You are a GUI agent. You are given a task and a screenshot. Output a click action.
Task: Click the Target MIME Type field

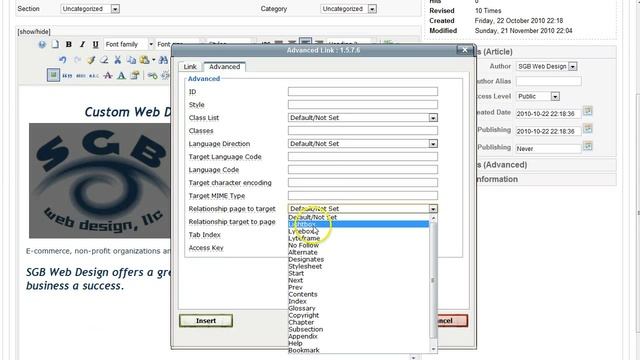pyautogui.click(x=362, y=196)
